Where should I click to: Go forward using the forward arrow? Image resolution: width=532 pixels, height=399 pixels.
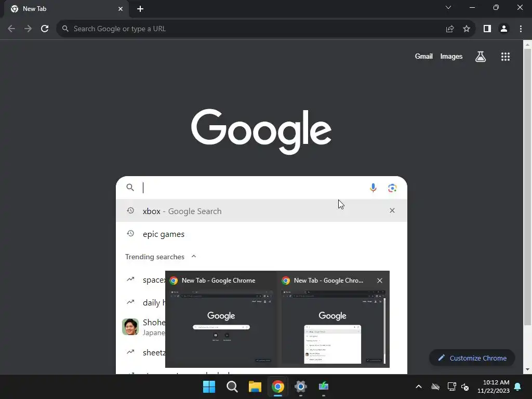pos(28,29)
